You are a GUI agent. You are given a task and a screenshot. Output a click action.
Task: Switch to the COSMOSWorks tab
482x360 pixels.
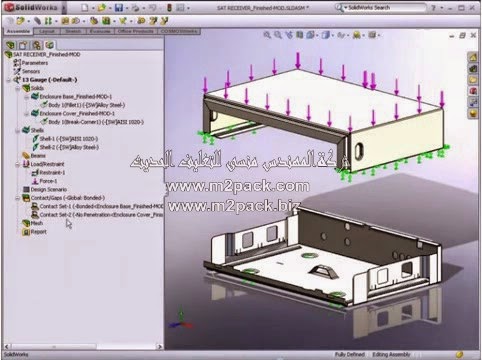(179, 31)
